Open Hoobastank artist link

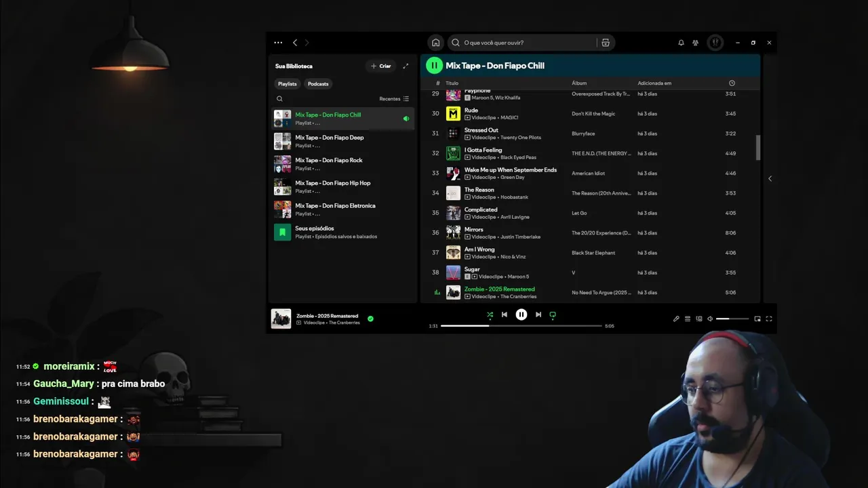[x=514, y=197]
